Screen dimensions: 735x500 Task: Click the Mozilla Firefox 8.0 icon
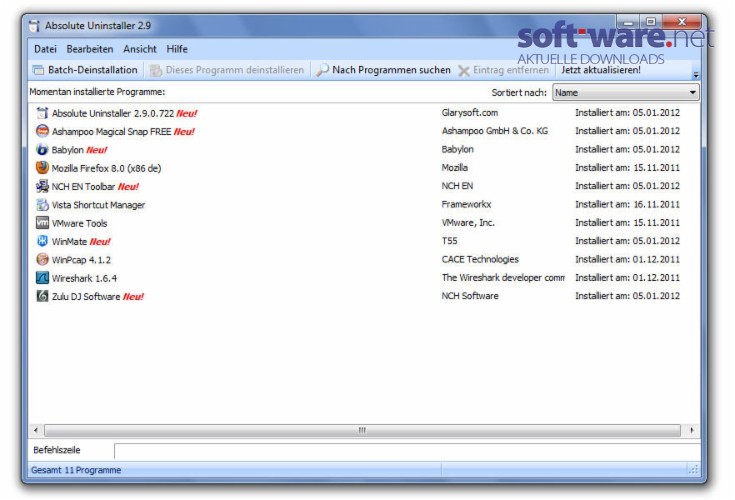click(42, 168)
